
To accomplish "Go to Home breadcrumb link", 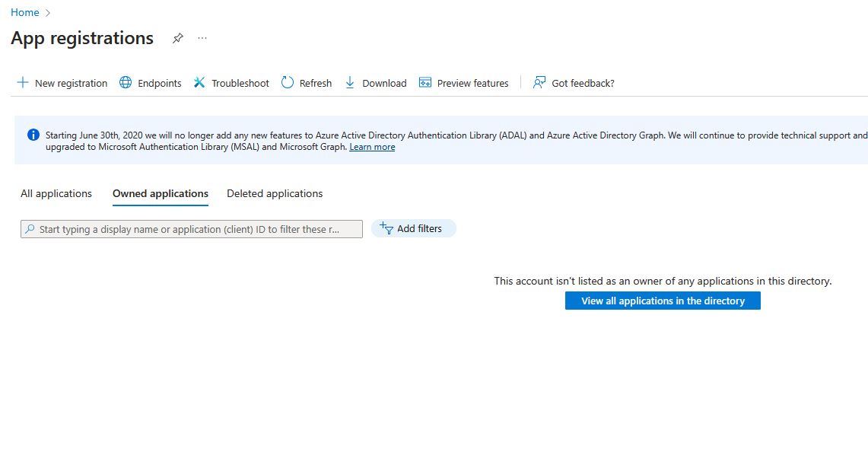I will coord(25,12).
